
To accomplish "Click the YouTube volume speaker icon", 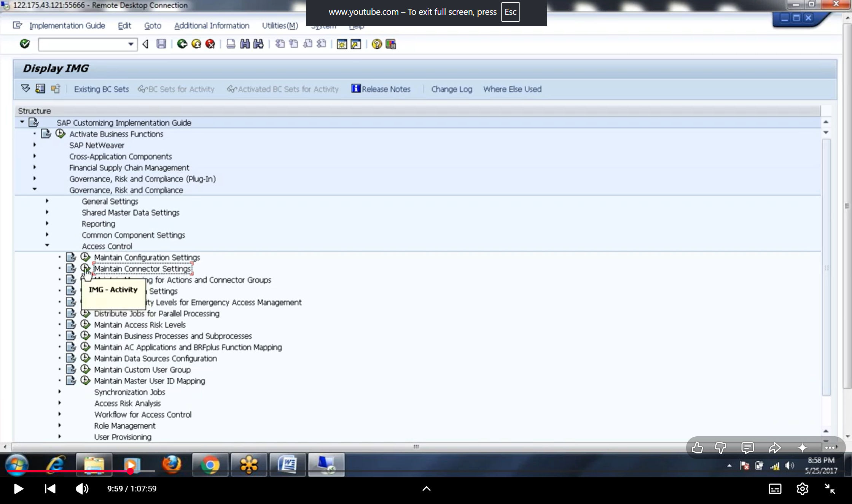I will (82, 489).
